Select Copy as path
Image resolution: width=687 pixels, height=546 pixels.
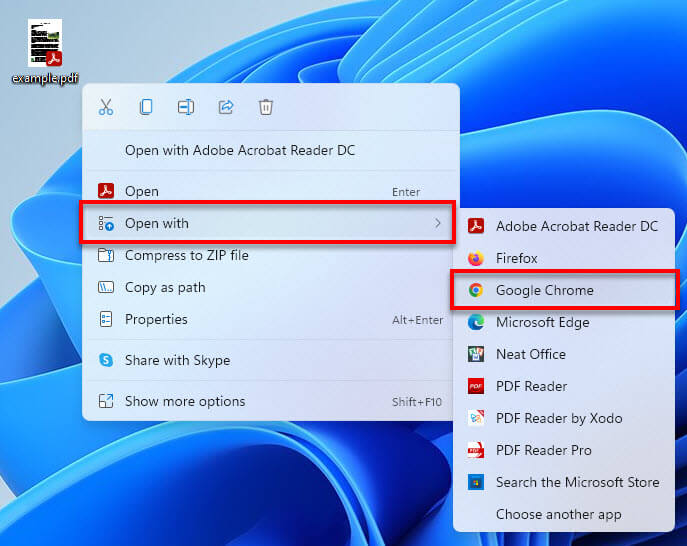[x=270, y=287]
